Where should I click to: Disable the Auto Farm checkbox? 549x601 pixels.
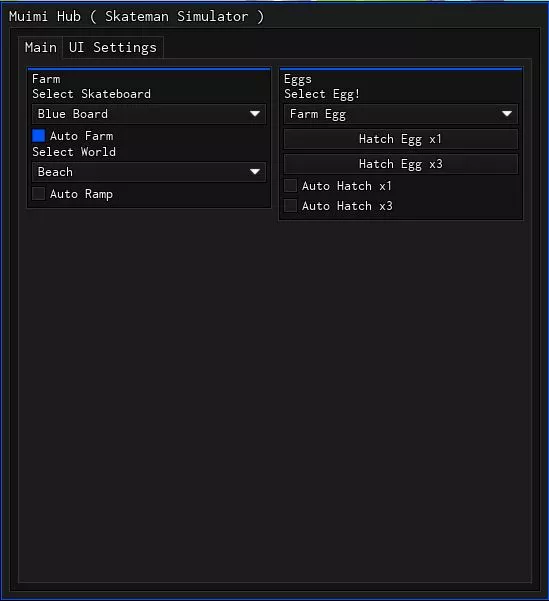(x=38, y=136)
